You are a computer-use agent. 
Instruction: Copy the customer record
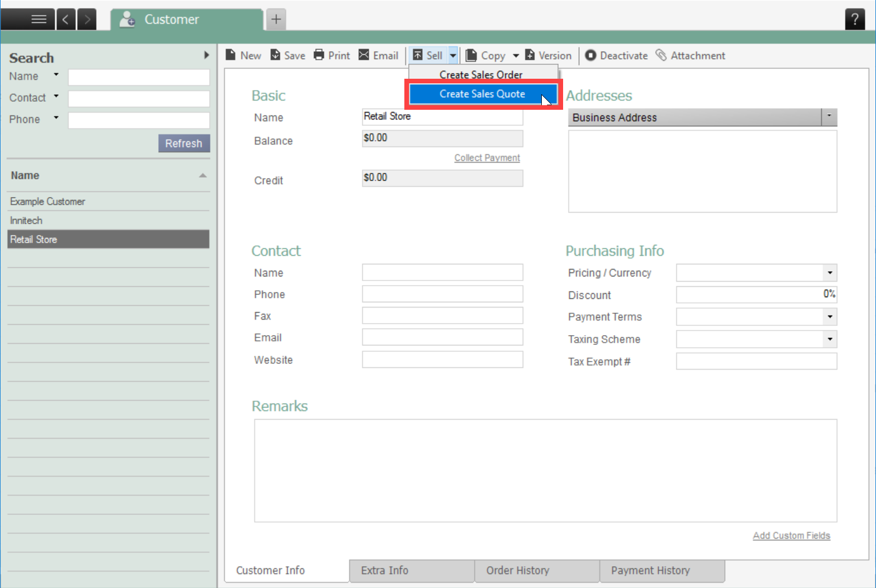(486, 55)
